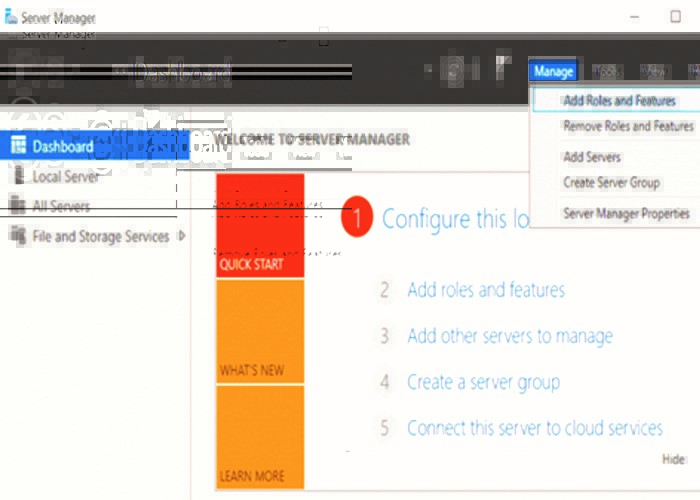The width and height of the screenshot is (700, 500).
Task: Choose Create Server Group menu item
Action: (x=611, y=183)
